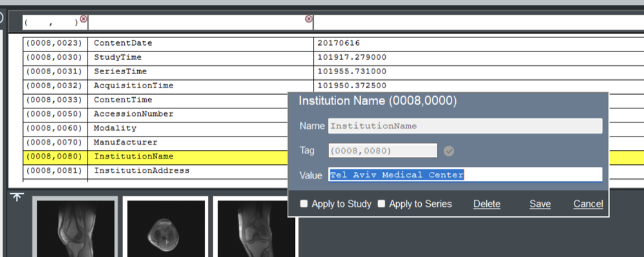Click value 101955.731000
Viewport: 644px width, 257px height.
[352, 72]
